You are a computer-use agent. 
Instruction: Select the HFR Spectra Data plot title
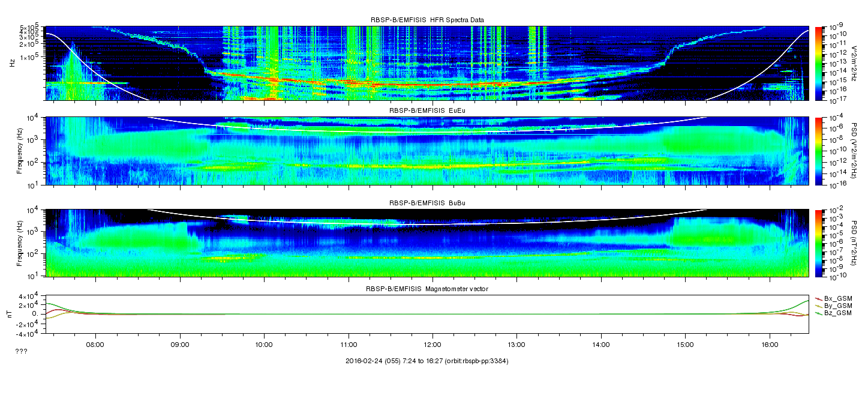(427, 20)
